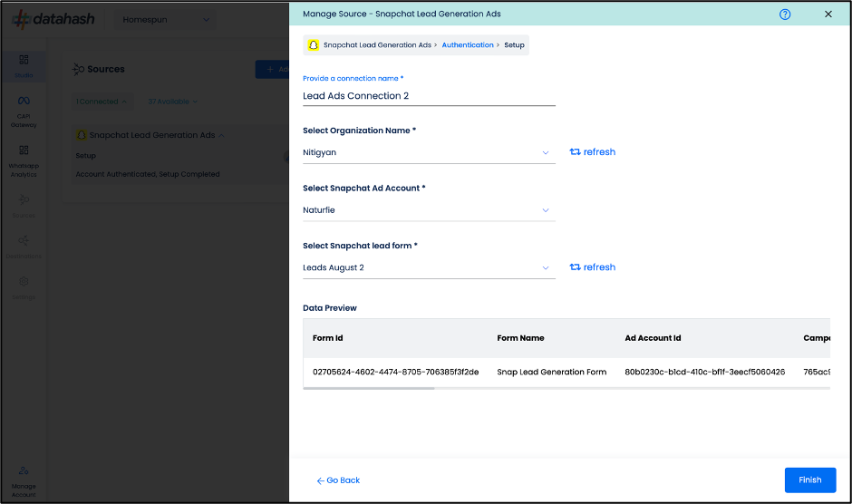Screen dimensions: 852x504
Task: Click the Sources page heading icon
Action: pos(78,69)
